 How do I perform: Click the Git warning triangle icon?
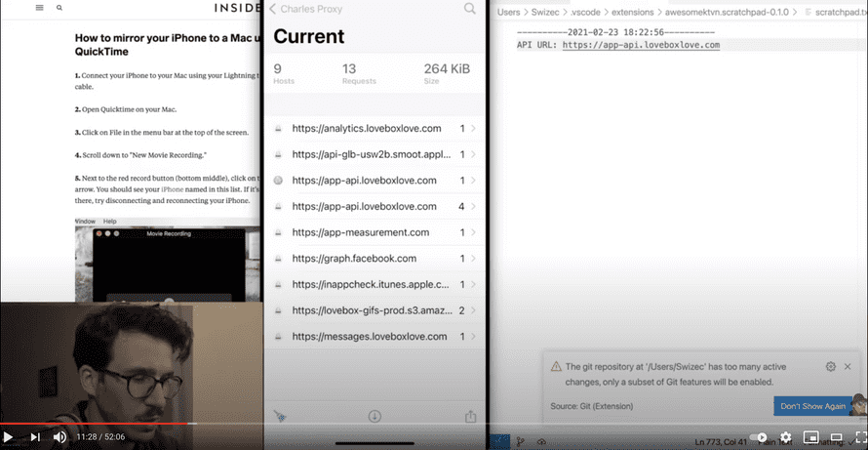coord(556,367)
